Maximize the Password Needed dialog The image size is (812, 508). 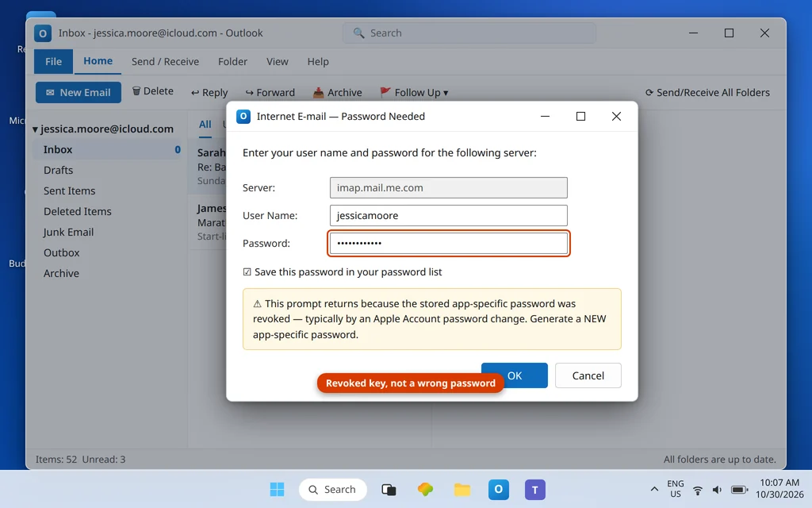[x=580, y=116]
